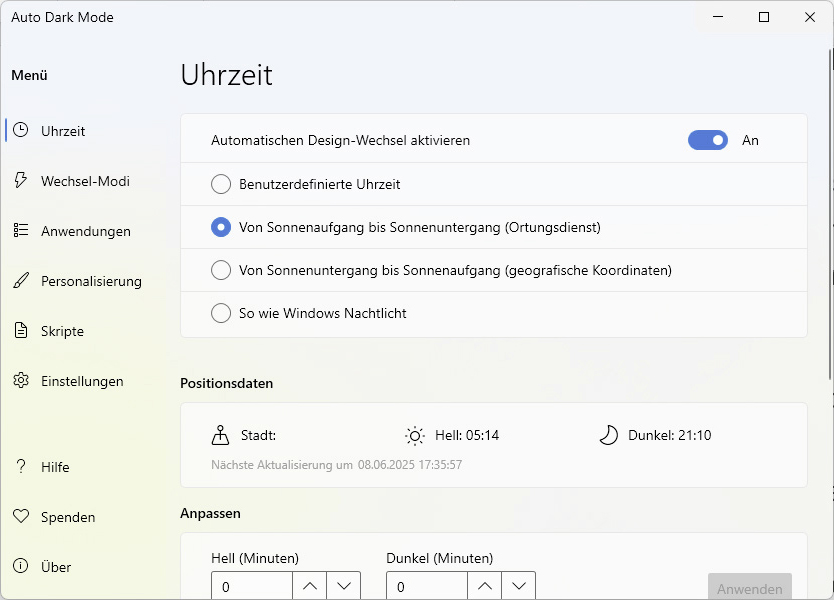Viewport: 834px width, 600px height.
Task: Increase Hell minutes with up arrow
Action: coord(309,585)
